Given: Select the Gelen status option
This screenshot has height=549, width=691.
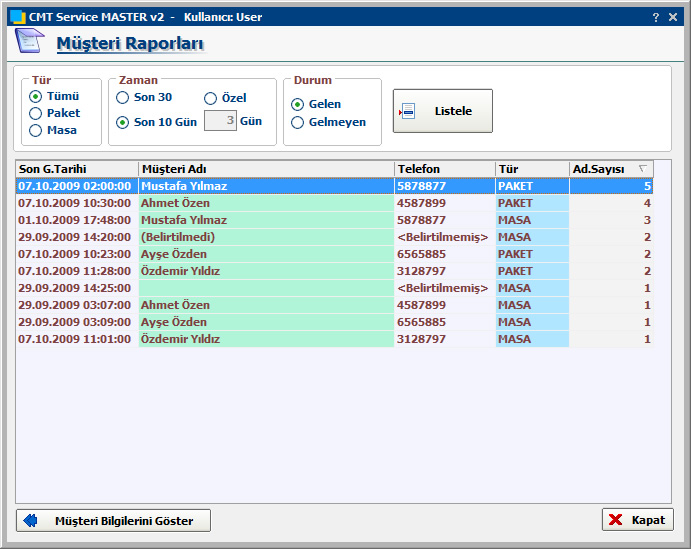Looking at the screenshot, I should (x=298, y=104).
